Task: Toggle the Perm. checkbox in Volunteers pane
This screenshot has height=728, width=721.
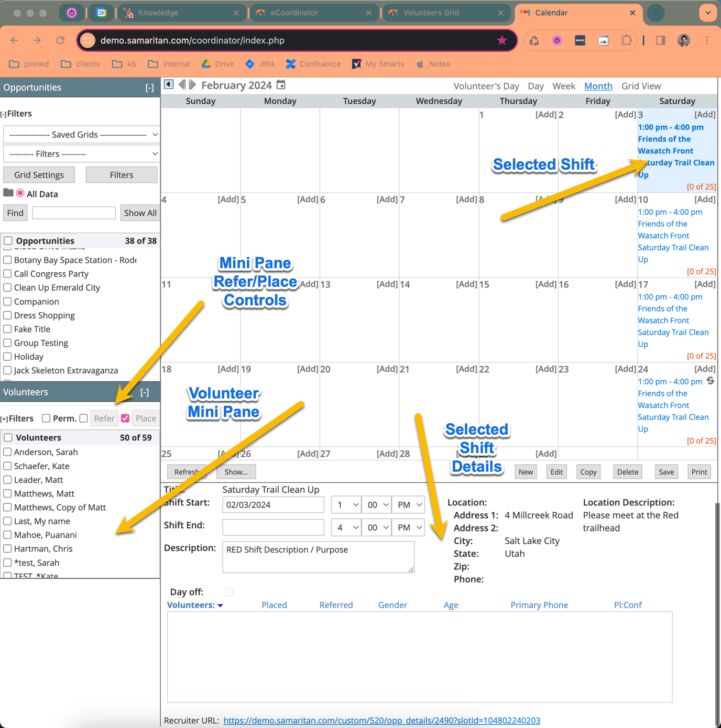Action: click(46, 418)
